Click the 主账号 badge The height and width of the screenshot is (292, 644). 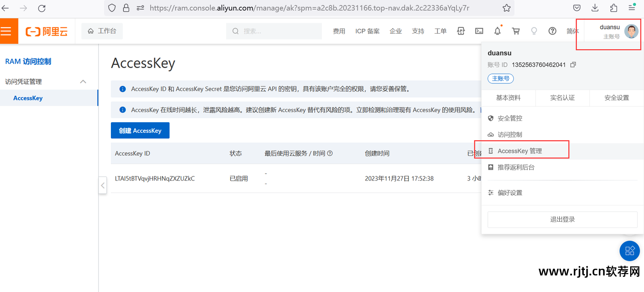coord(500,78)
